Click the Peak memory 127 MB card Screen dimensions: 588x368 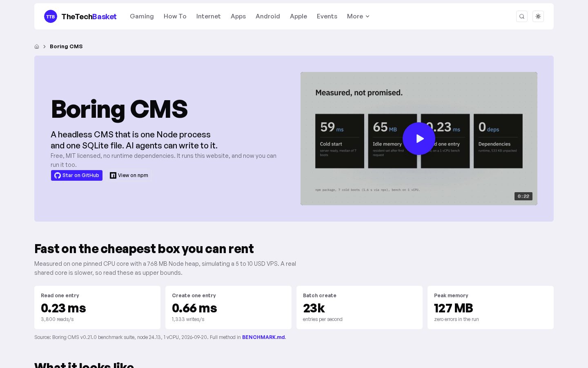[x=490, y=307]
